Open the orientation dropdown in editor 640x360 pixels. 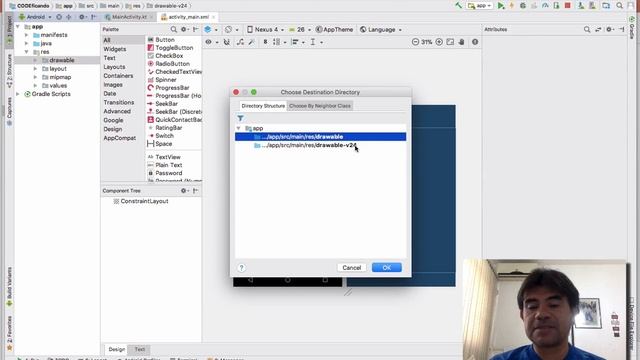pyautogui.click(x=231, y=29)
